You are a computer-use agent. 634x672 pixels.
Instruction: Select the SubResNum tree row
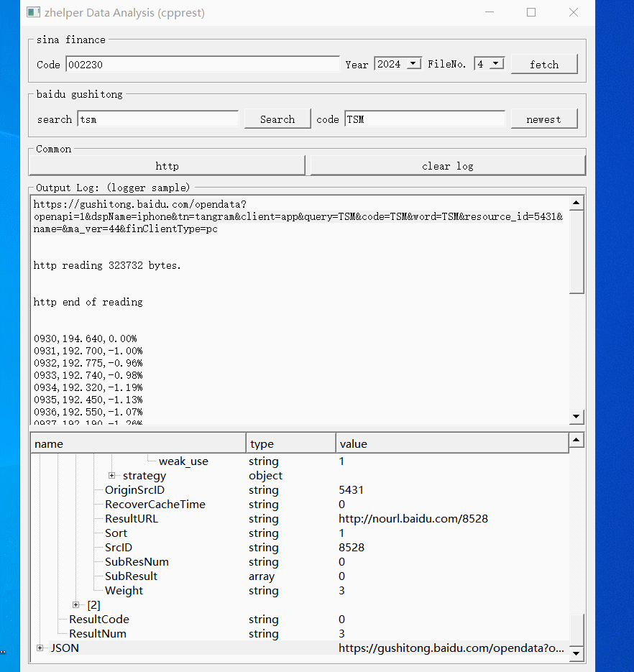[x=300, y=562]
